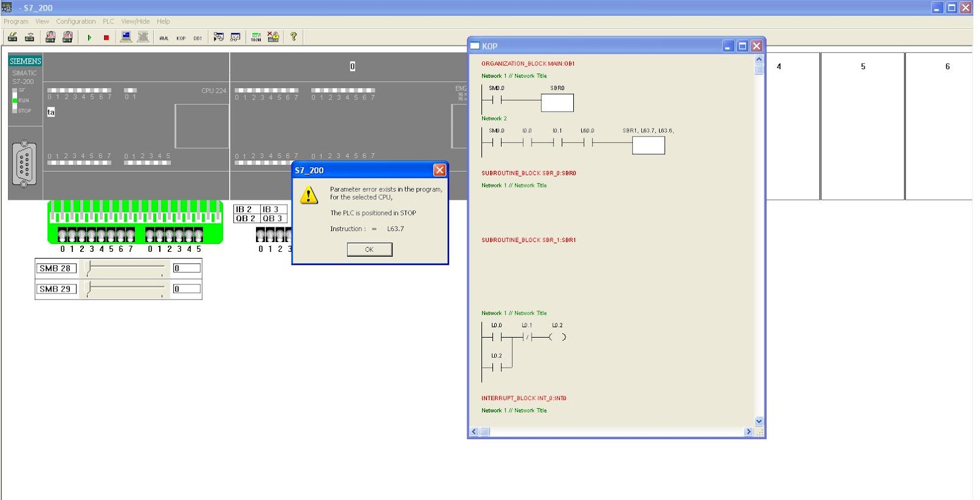Open the View menu

point(42,21)
